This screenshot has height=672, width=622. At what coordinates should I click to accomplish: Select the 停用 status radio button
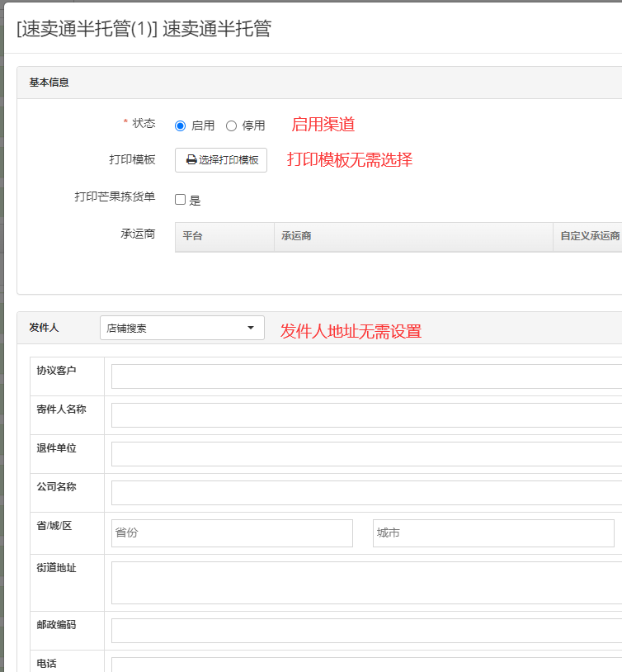coord(231,126)
